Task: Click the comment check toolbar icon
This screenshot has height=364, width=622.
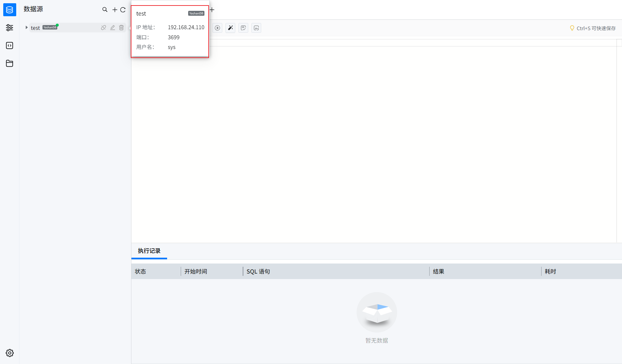Action: (x=243, y=28)
